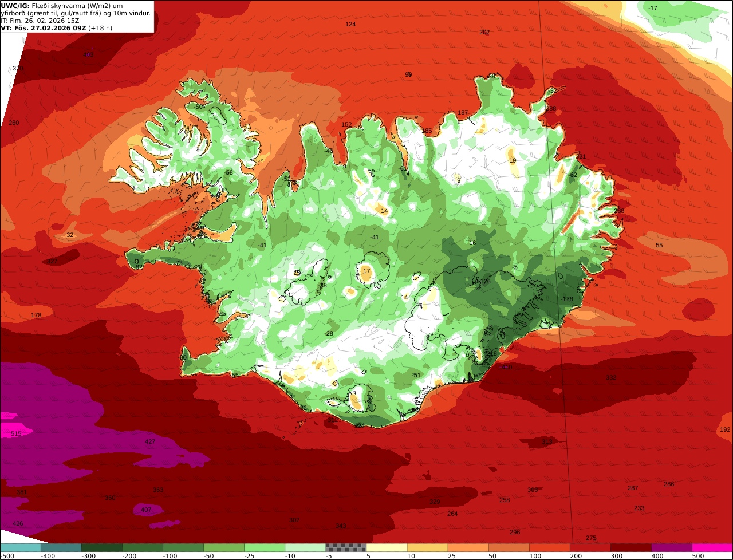Click the 124 value north of Iceland

pos(350,24)
